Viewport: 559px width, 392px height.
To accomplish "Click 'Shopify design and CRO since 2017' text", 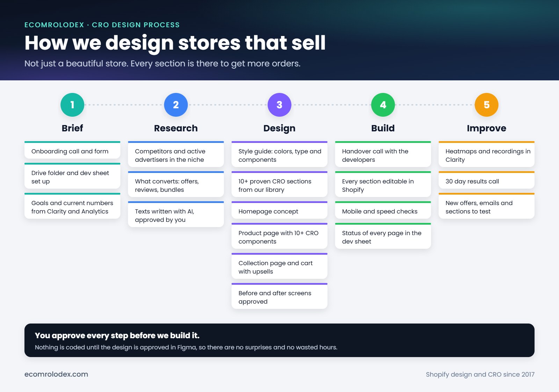I will coord(480,375).
